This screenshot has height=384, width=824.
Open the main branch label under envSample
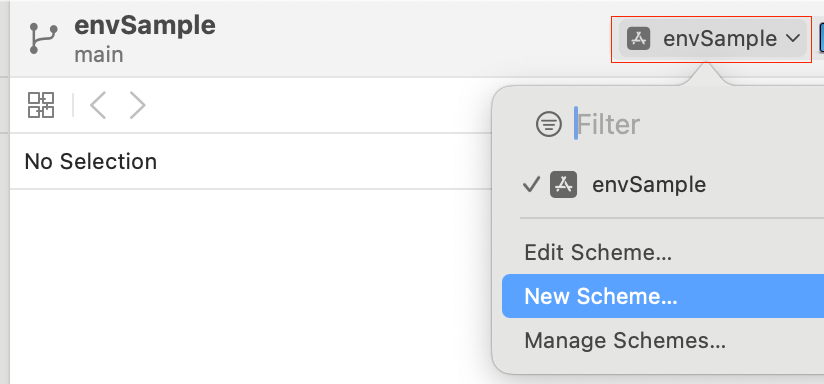coord(99,55)
